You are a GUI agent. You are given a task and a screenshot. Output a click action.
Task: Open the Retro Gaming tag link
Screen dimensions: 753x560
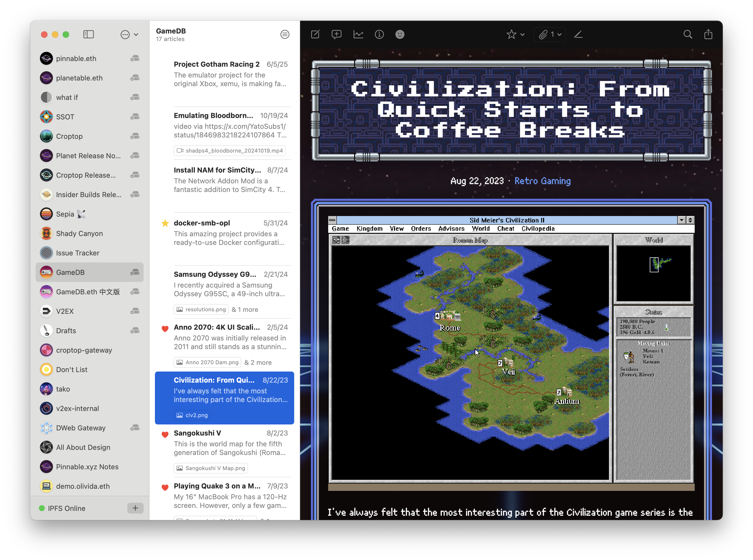(x=542, y=181)
